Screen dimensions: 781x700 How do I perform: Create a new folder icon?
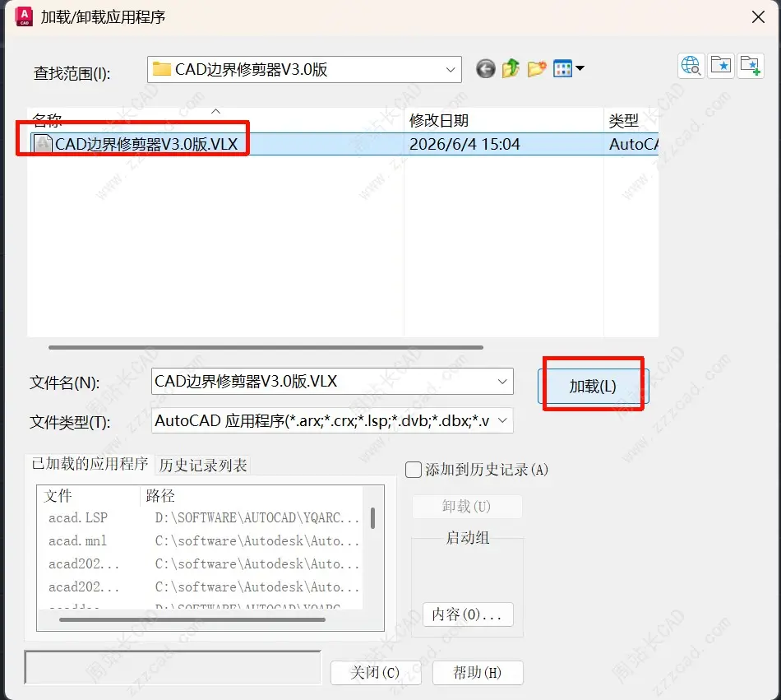pos(537,68)
